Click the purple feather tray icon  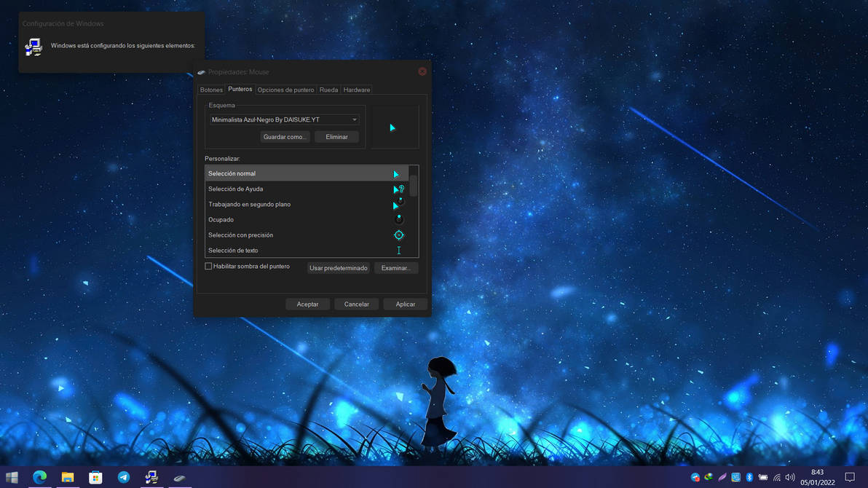722,477
